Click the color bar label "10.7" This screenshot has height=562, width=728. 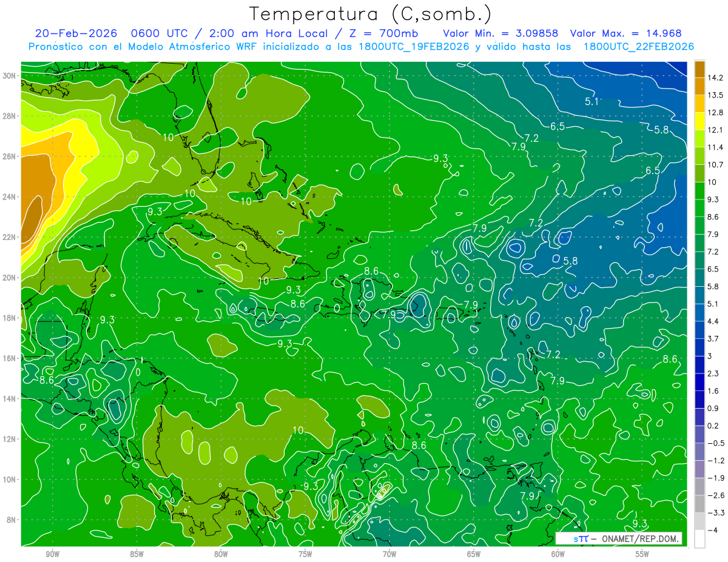click(715, 164)
